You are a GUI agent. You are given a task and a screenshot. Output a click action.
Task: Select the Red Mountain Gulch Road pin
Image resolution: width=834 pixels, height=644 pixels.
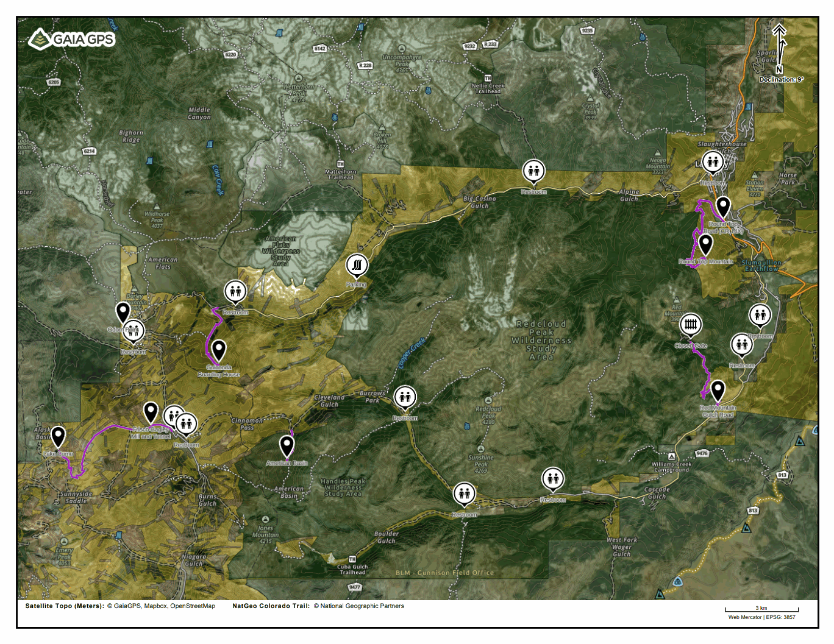tap(718, 390)
